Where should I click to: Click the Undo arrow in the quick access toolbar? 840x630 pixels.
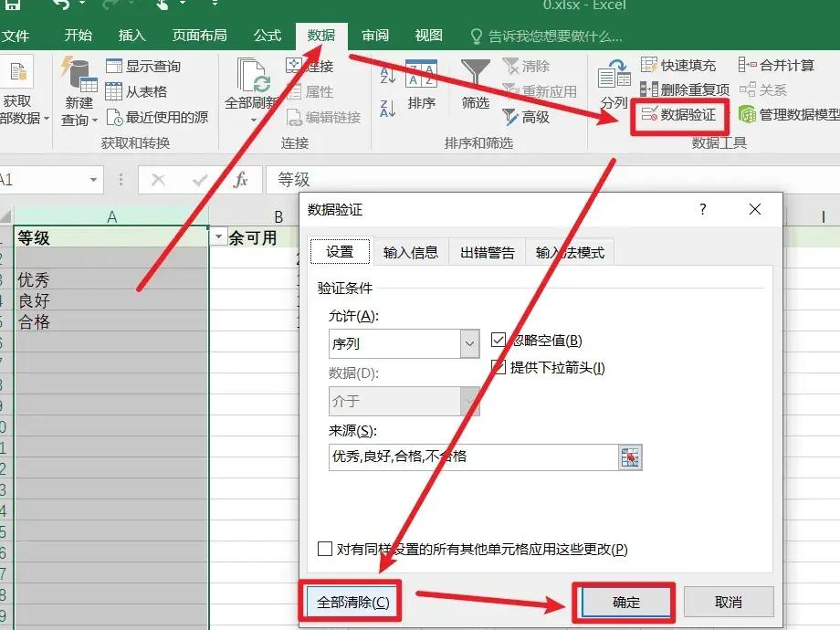coord(63,5)
